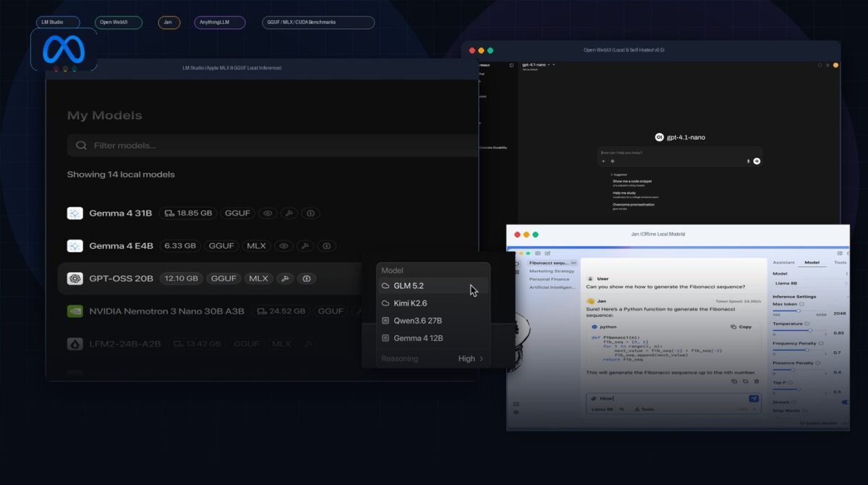Select Kimi K2.6 in the Model menu

click(433, 303)
